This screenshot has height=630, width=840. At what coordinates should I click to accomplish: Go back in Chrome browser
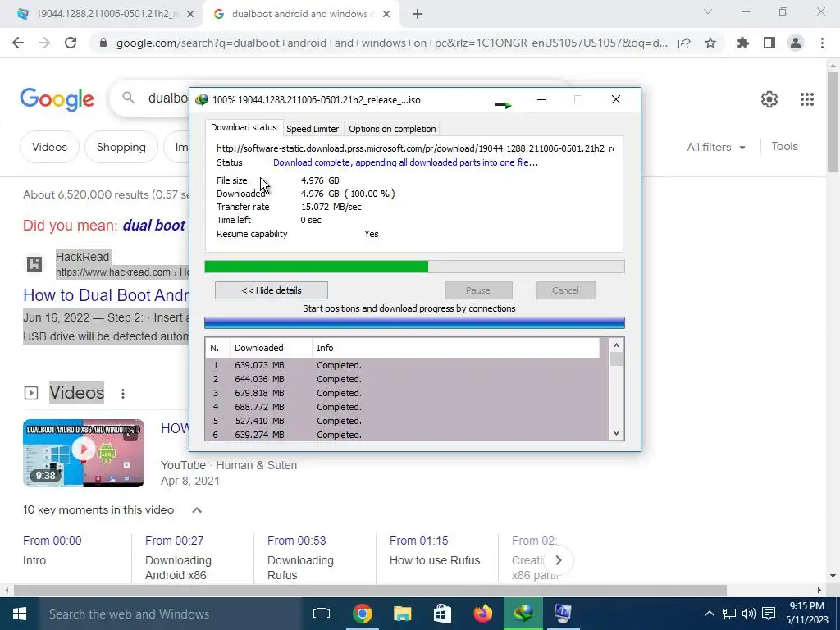[18, 43]
